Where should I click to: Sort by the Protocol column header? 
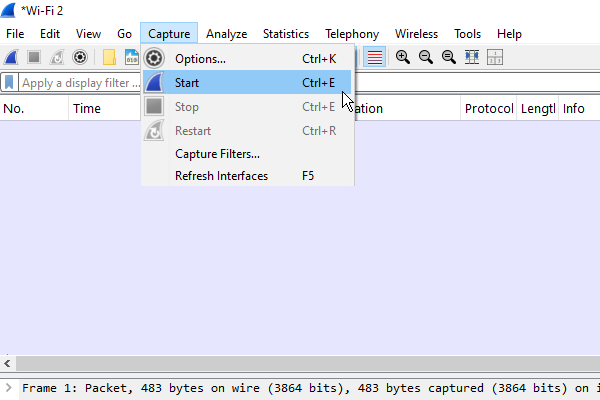(489, 109)
